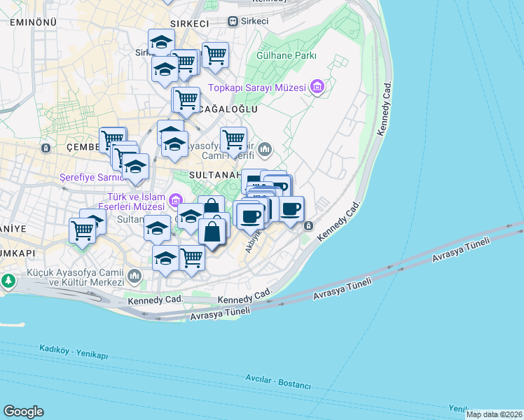Select the southernmost graduation cap marker
The height and width of the screenshot is (420, 524).
[165, 258]
